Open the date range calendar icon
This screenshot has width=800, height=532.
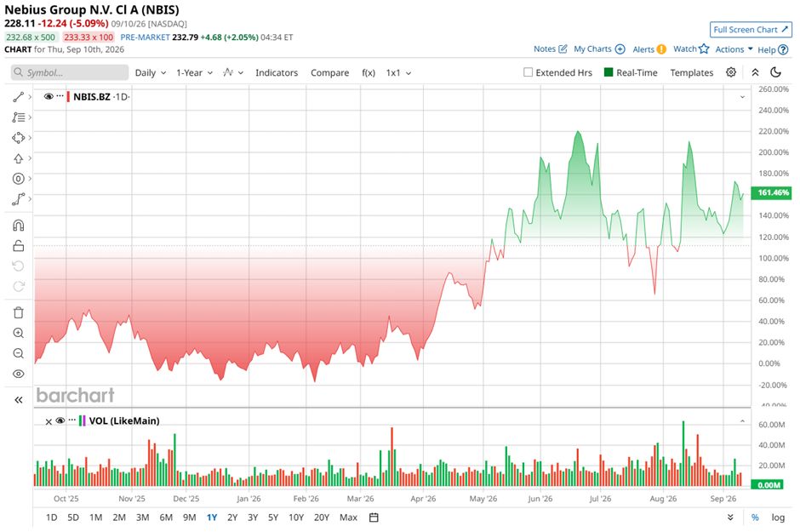tap(374, 518)
